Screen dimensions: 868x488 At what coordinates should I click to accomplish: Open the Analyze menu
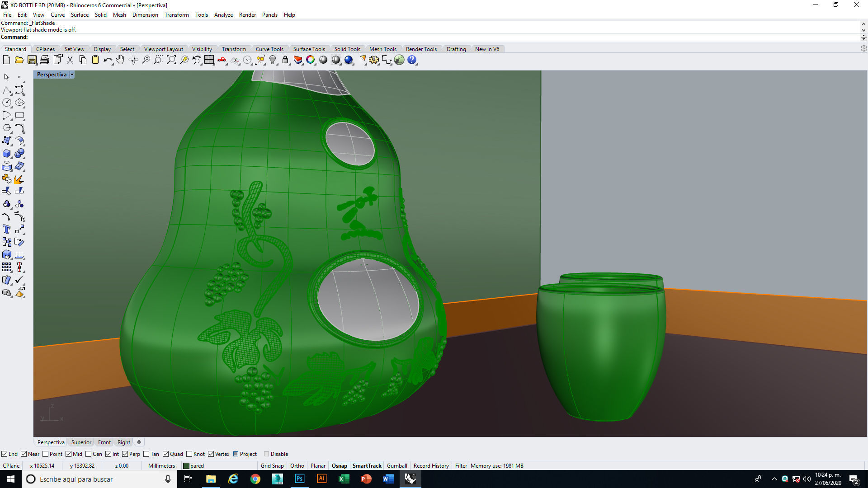(223, 15)
